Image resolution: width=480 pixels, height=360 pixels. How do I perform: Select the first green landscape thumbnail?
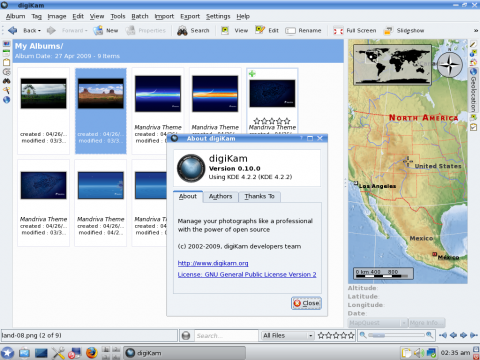(43, 93)
